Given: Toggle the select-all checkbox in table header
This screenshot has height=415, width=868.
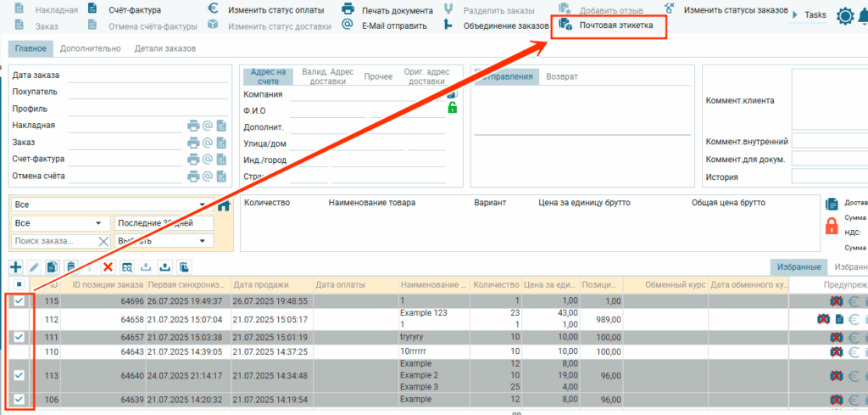Looking at the screenshot, I should click(19, 284).
